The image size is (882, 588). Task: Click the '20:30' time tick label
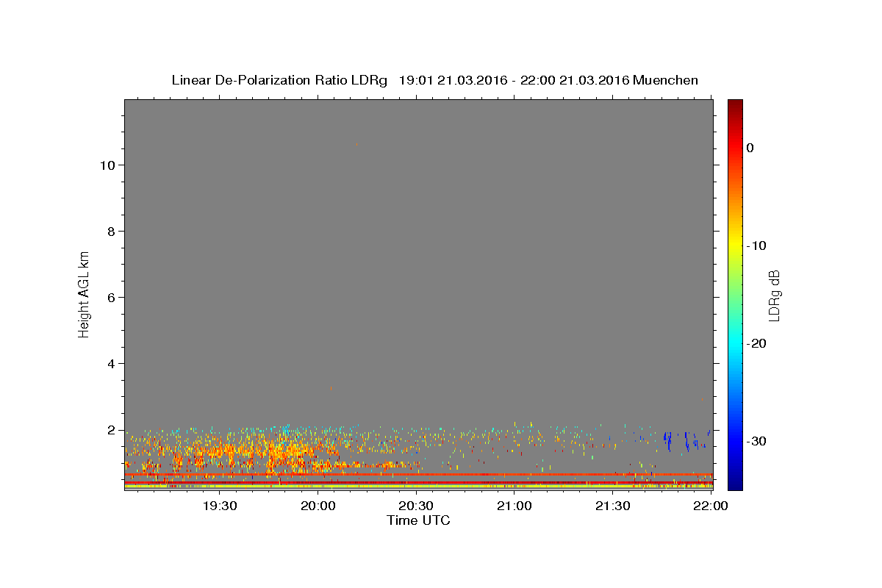[x=416, y=506]
